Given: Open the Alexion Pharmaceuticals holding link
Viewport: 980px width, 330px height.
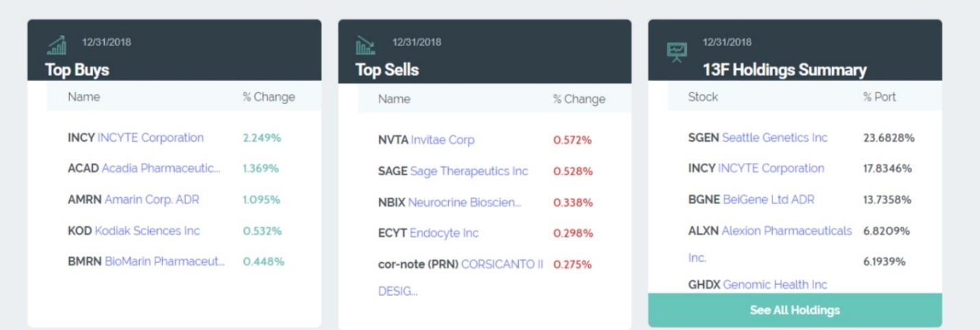Looking at the screenshot, I should (786, 231).
